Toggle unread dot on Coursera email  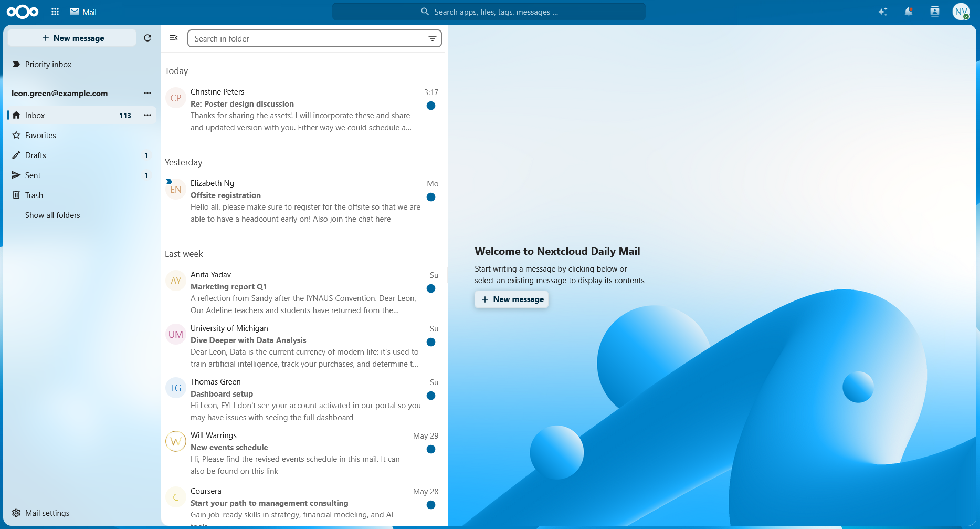point(431,505)
